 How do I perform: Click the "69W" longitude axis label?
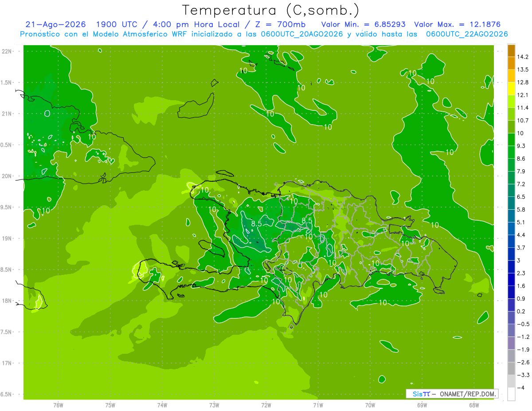tap(422, 405)
